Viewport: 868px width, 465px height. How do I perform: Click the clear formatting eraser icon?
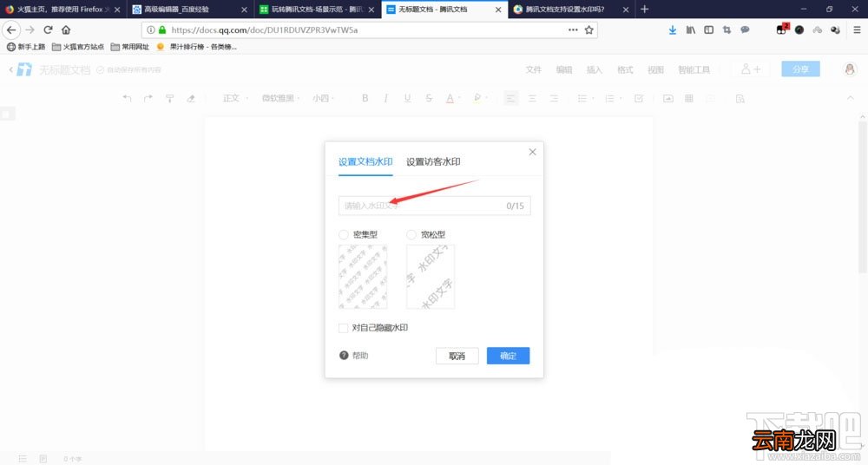point(190,99)
